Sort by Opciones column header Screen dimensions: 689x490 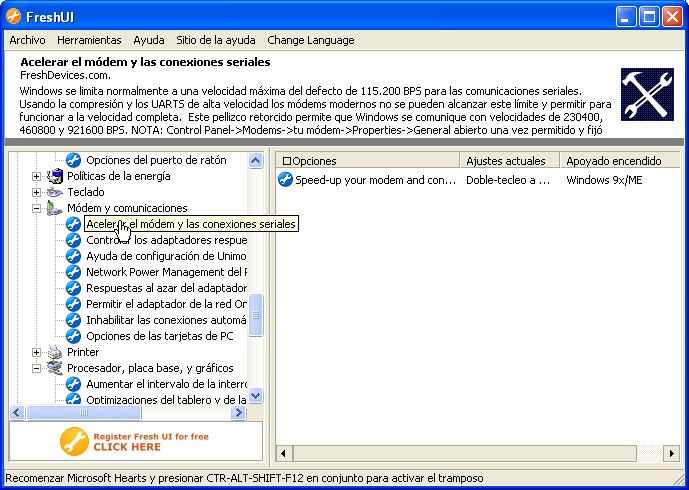pos(368,161)
